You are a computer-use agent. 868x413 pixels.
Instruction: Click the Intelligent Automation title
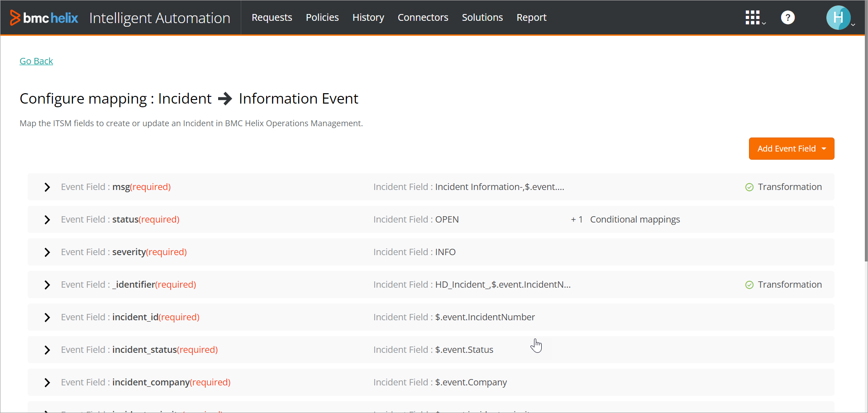(x=160, y=18)
